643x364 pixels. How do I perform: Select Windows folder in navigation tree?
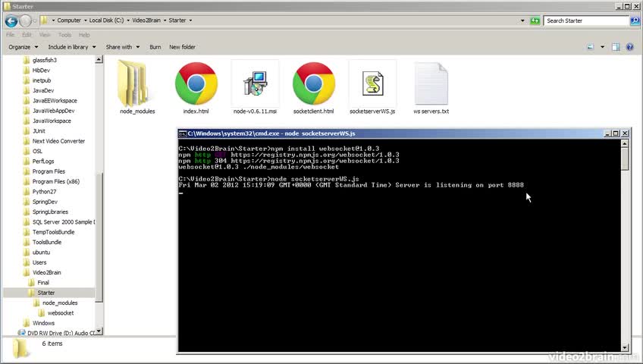43,323
